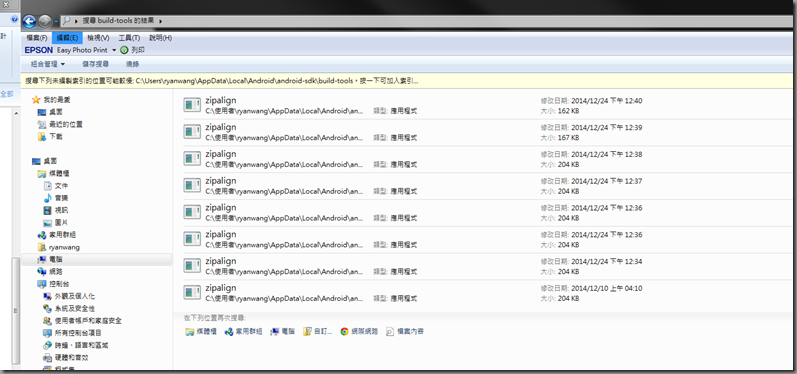Click zipalign icon modified 下午 12:38
This screenshot has height=374, width=797.
pos(192,159)
